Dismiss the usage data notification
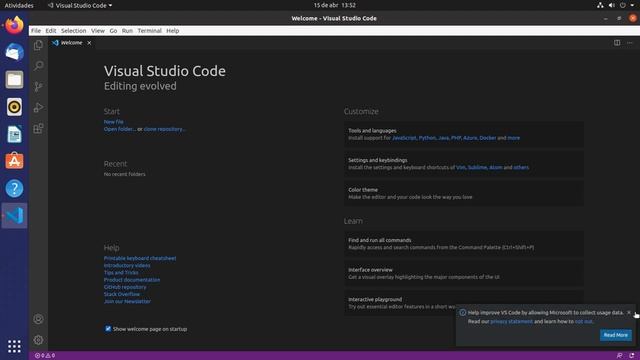This screenshot has width=640, height=360. pos(629,313)
